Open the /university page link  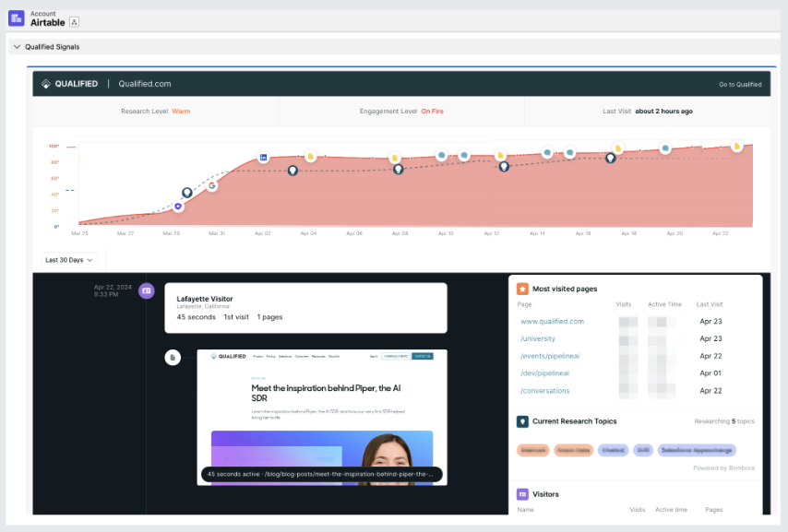pyautogui.click(x=538, y=338)
